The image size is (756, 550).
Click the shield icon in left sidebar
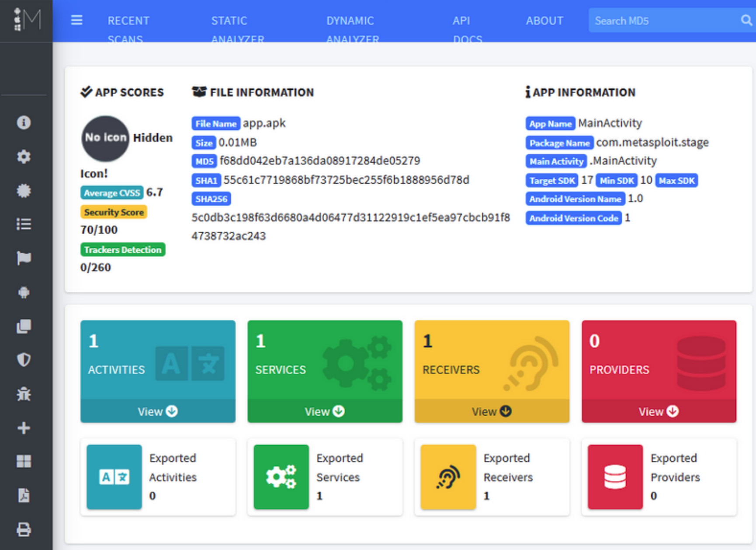pos(24,360)
